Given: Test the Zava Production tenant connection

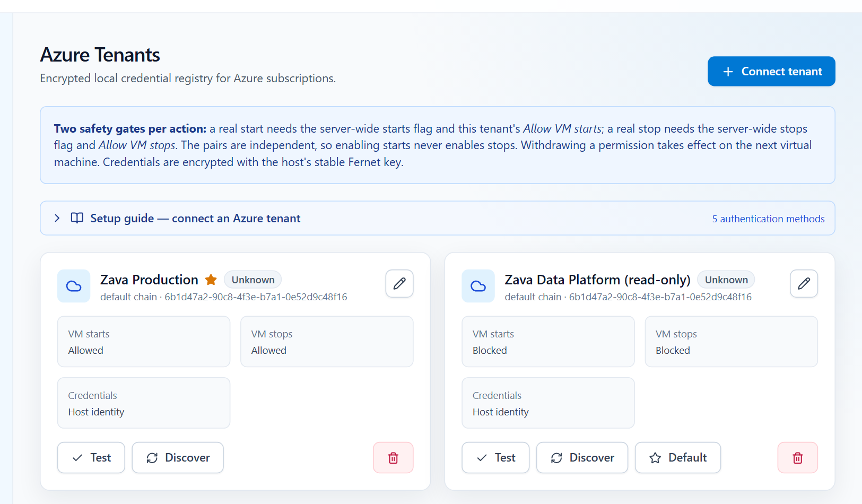Looking at the screenshot, I should (91, 457).
